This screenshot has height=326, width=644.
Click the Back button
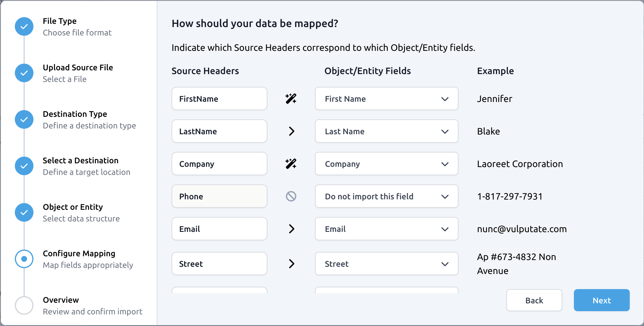click(x=534, y=300)
